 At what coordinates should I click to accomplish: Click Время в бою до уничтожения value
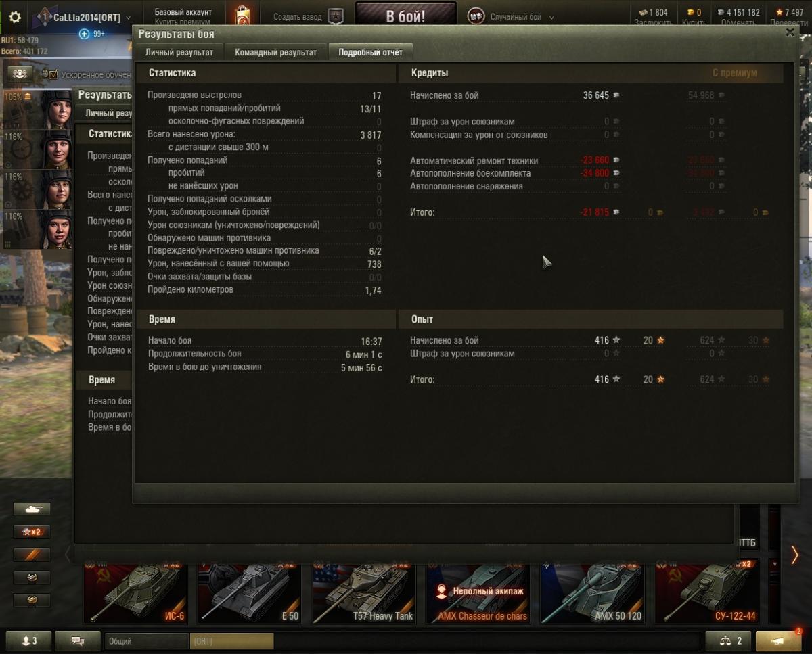click(x=361, y=368)
